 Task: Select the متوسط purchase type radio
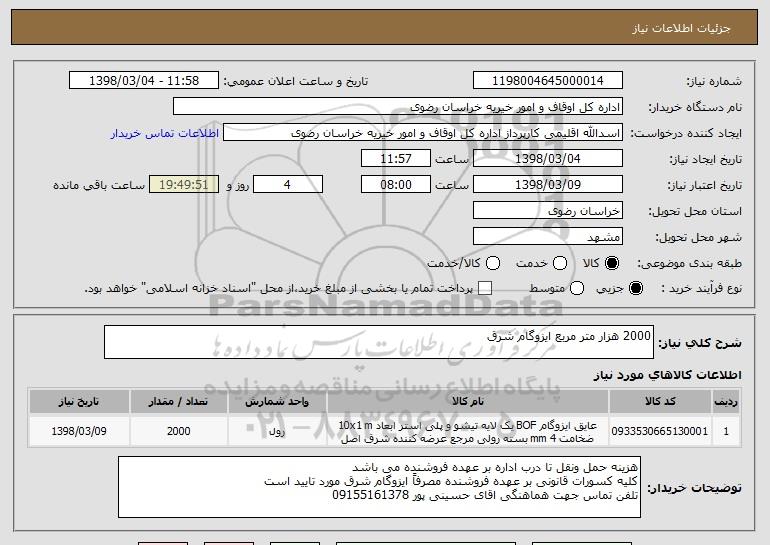point(577,288)
